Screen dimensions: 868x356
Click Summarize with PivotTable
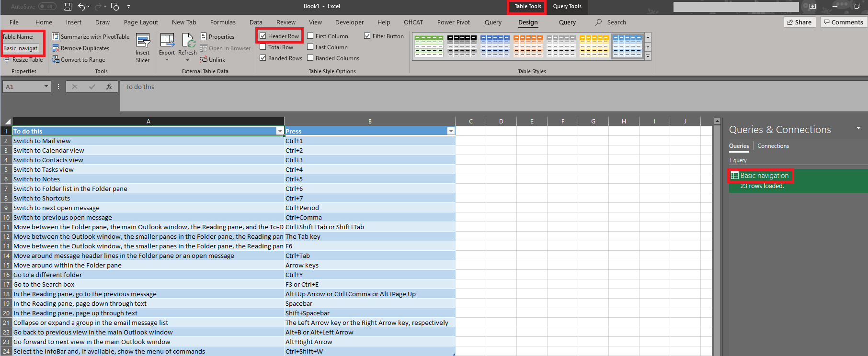[x=91, y=37]
